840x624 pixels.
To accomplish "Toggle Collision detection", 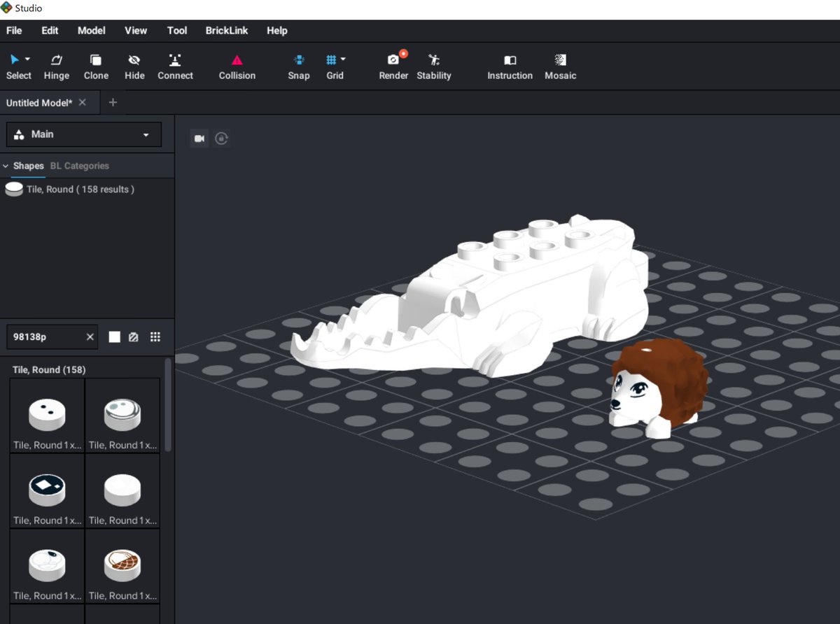I will coord(237,67).
